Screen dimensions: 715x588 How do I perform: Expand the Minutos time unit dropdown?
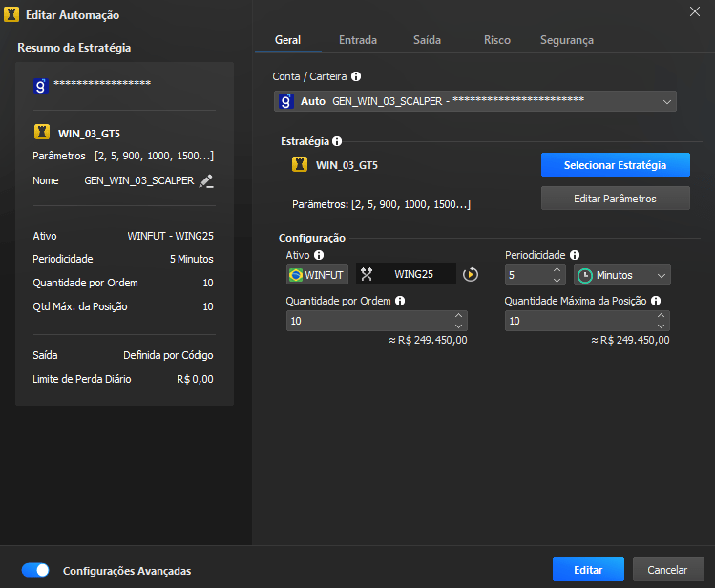click(621, 275)
